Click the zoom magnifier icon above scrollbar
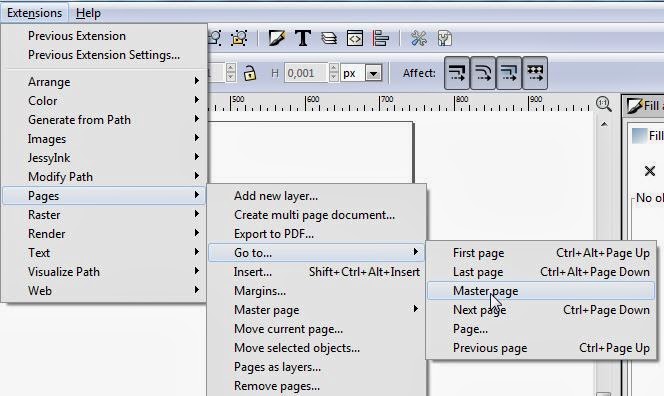This screenshot has height=396, width=664. click(603, 104)
